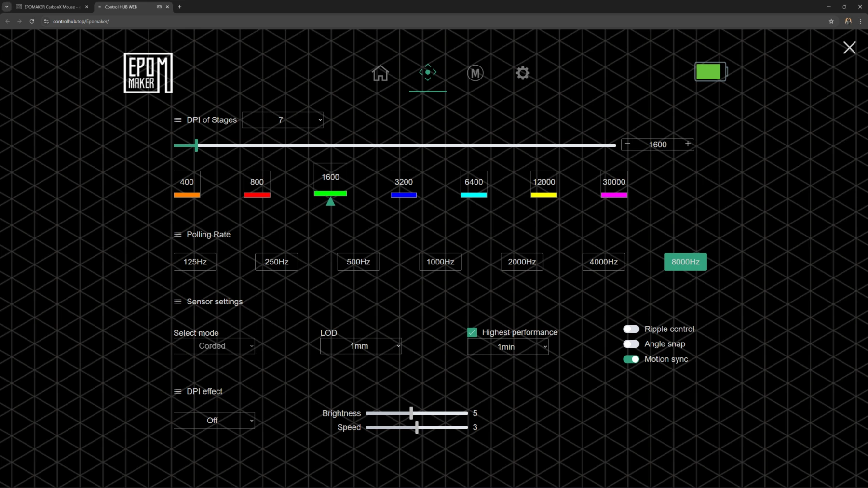Pick the 3200 DPI blue stage
The height and width of the screenshot is (488, 868).
tap(404, 184)
